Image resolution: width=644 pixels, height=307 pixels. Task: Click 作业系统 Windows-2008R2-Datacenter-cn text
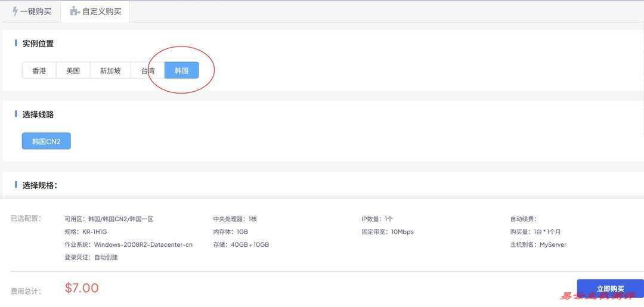tap(129, 244)
